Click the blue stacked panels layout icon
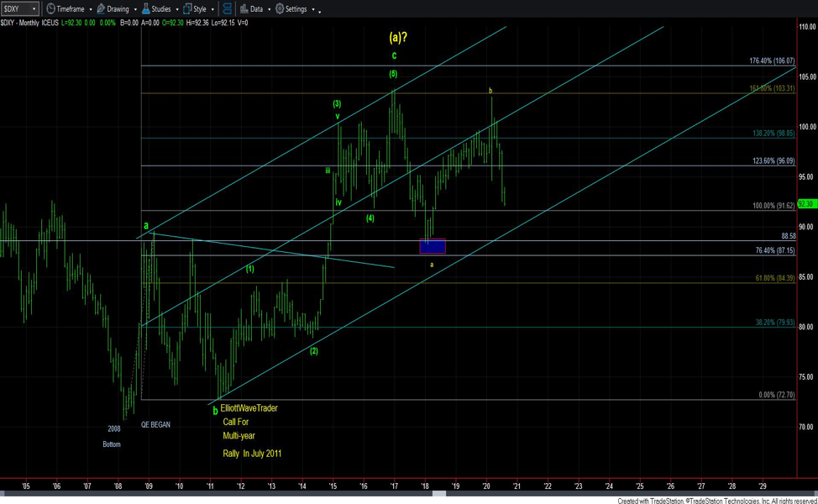Image resolution: width=818 pixels, height=504 pixels. [x=227, y=8]
